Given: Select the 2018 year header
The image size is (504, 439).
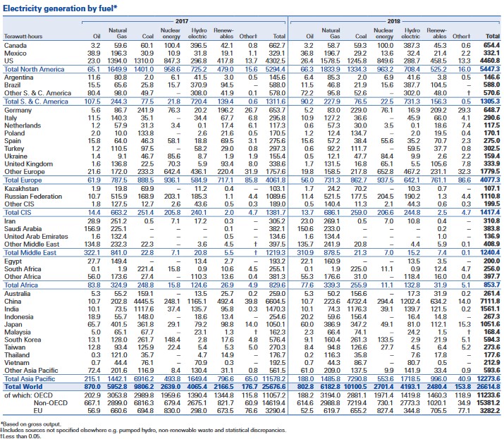Looking at the screenshot, I should [395, 21].
